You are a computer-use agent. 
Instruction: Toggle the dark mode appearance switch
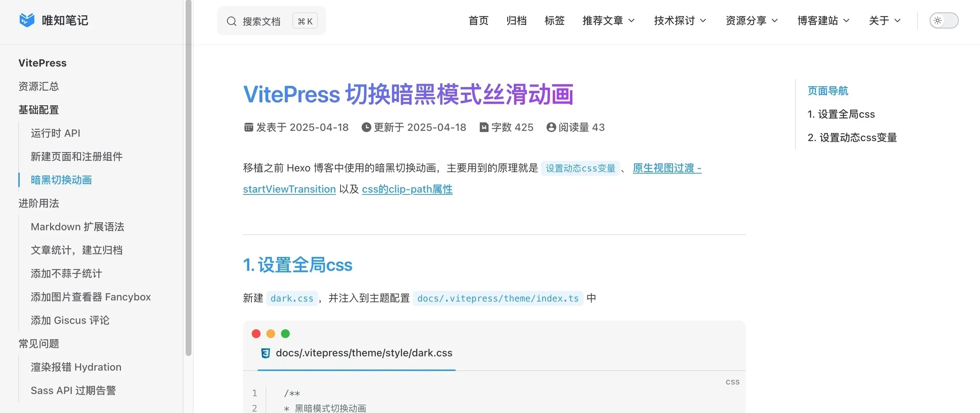(x=944, y=20)
